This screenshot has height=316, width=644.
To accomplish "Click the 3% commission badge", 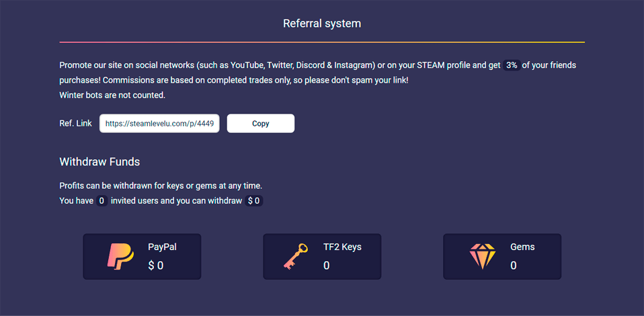I will tap(512, 65).
